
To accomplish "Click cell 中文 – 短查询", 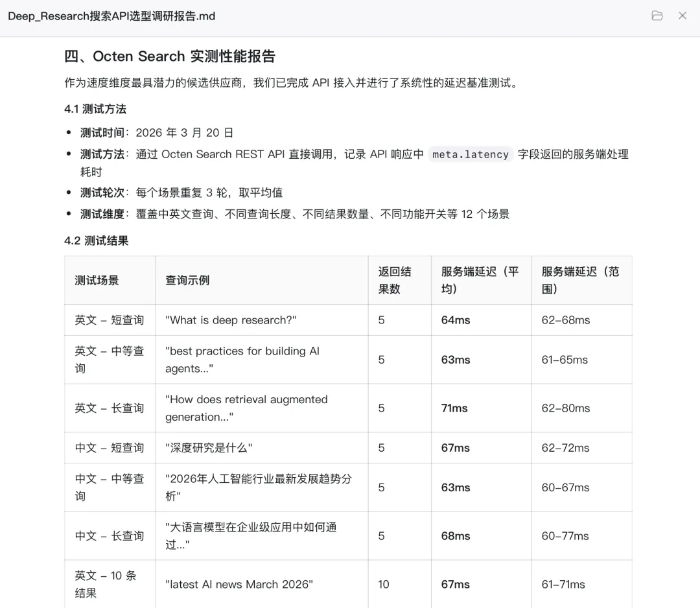I will click(x=110, y=448).
